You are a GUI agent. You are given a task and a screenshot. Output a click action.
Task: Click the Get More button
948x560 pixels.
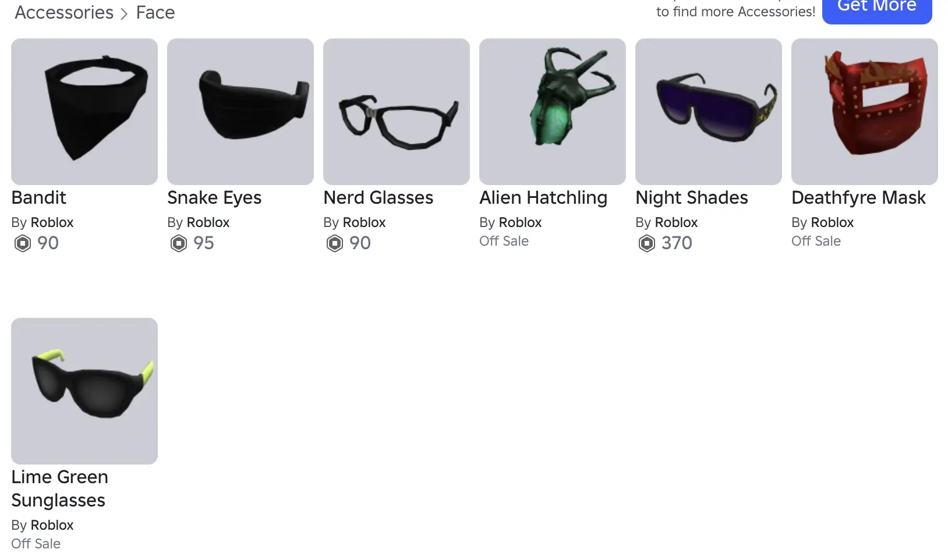876,8
